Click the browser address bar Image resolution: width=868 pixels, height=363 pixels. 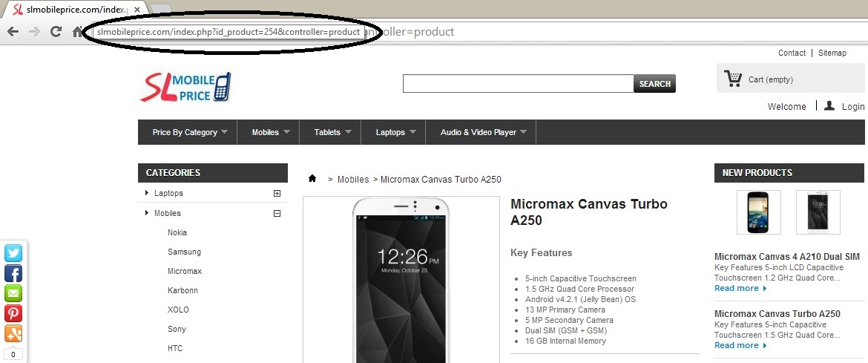(x=476, y=32)
